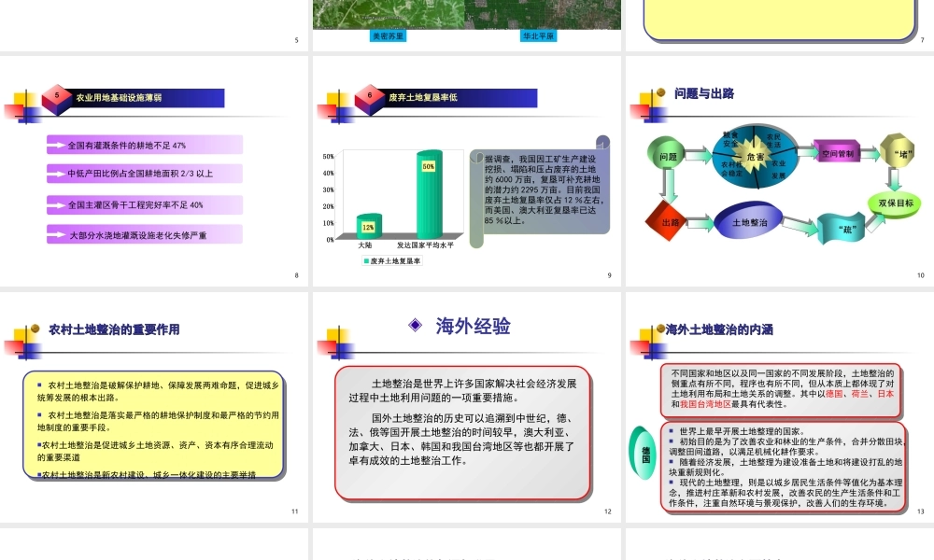934x560 pixels.
Task: Select slide 11 thumbnail 农村土地整治的重要作用
Action: 154,407
